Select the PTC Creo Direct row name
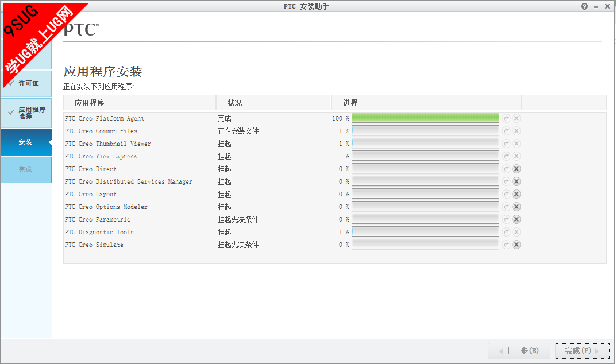The height and width of the screenshot is (364, 616). click(91, 169)
